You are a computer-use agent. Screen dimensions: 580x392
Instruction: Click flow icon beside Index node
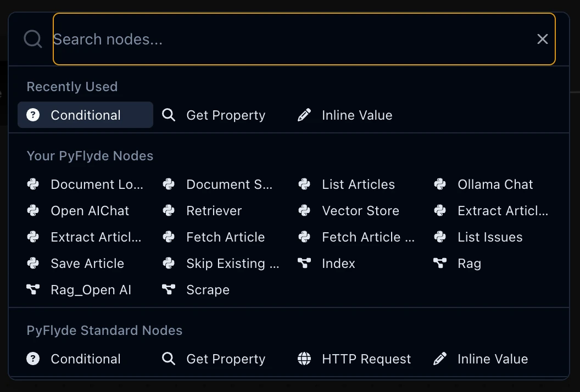pos(304,263)
